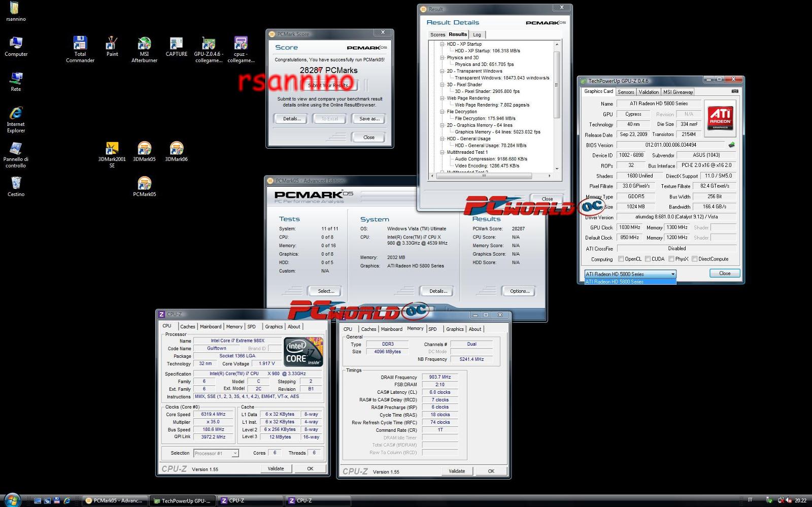Screen dimensions: 812x507
Task: Click muted volume tray icon
Action: click(x=788, y=500)
